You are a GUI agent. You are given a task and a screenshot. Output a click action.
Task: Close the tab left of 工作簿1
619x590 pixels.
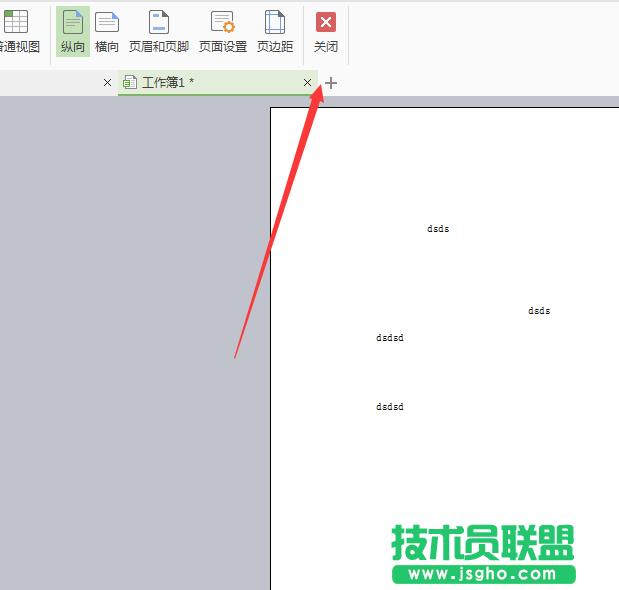pos(107,82)
